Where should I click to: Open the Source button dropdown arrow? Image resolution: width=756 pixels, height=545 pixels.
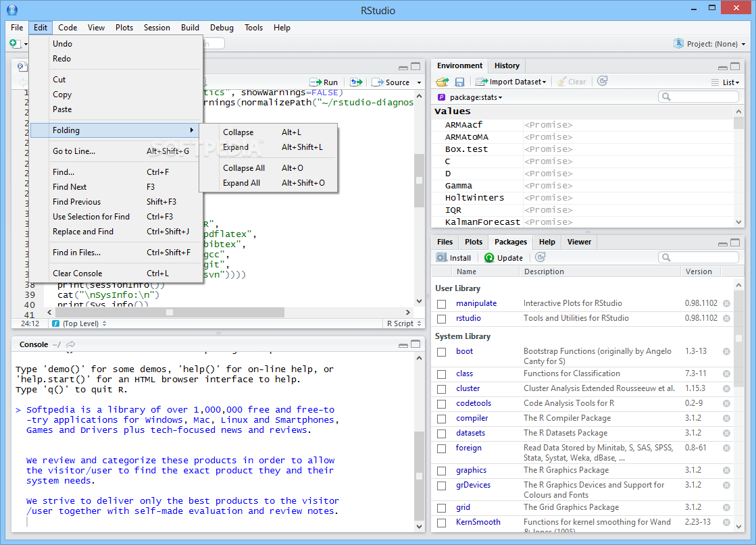click(419, 83)
